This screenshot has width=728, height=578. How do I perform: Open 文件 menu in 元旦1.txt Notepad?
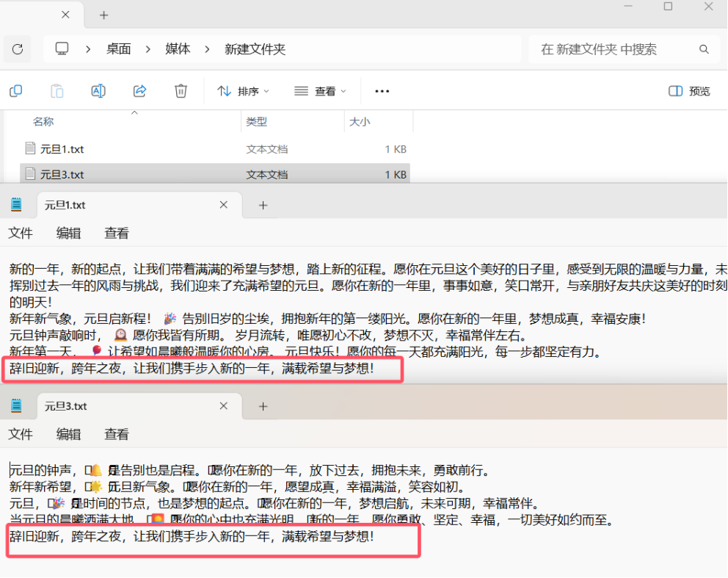(x=21, y=234)
